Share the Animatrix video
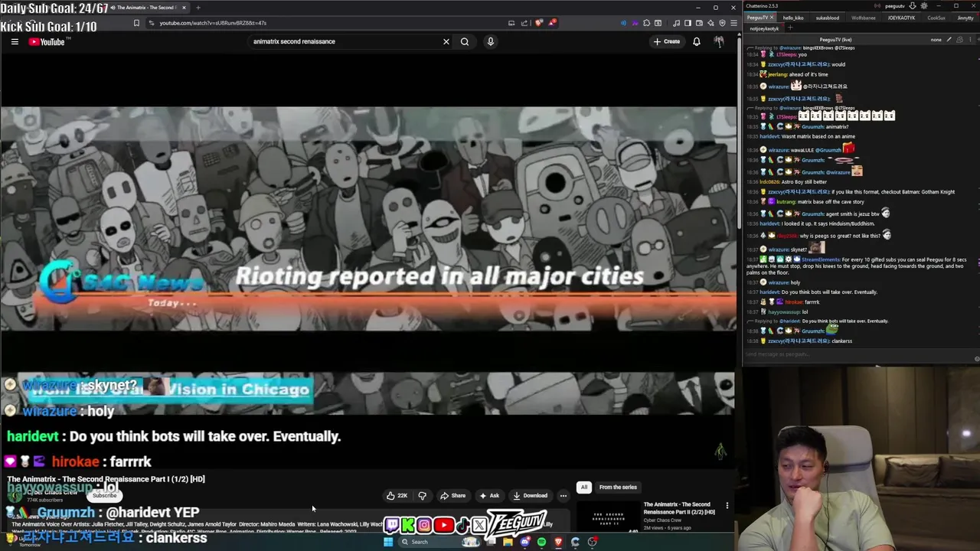 (452, 496)
